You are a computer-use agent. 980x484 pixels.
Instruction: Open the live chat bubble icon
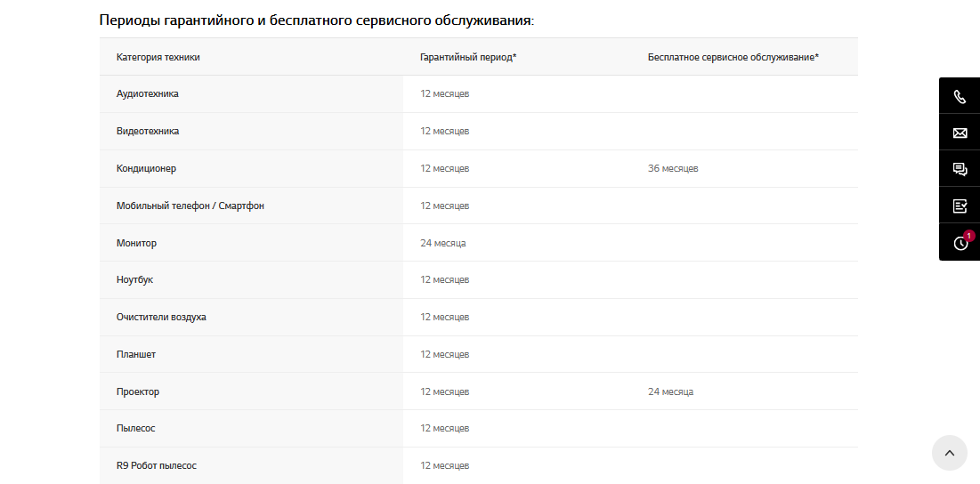tap(960, 169)
